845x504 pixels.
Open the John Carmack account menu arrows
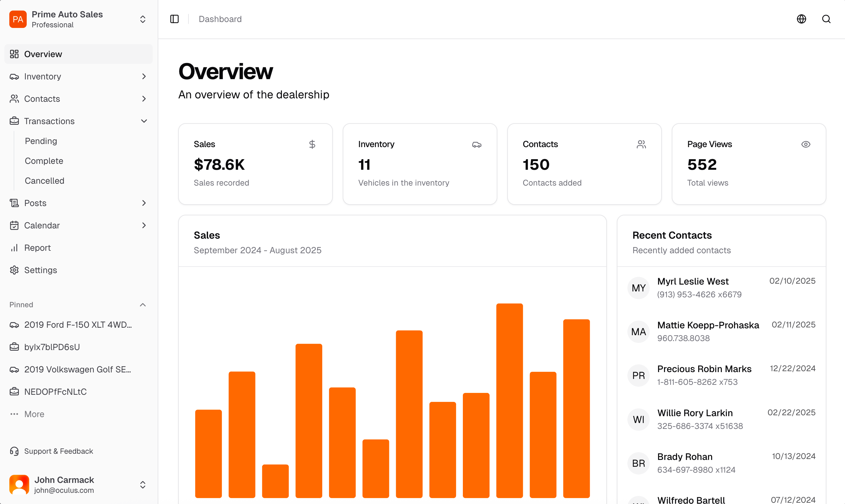click(x=143, y=485)
